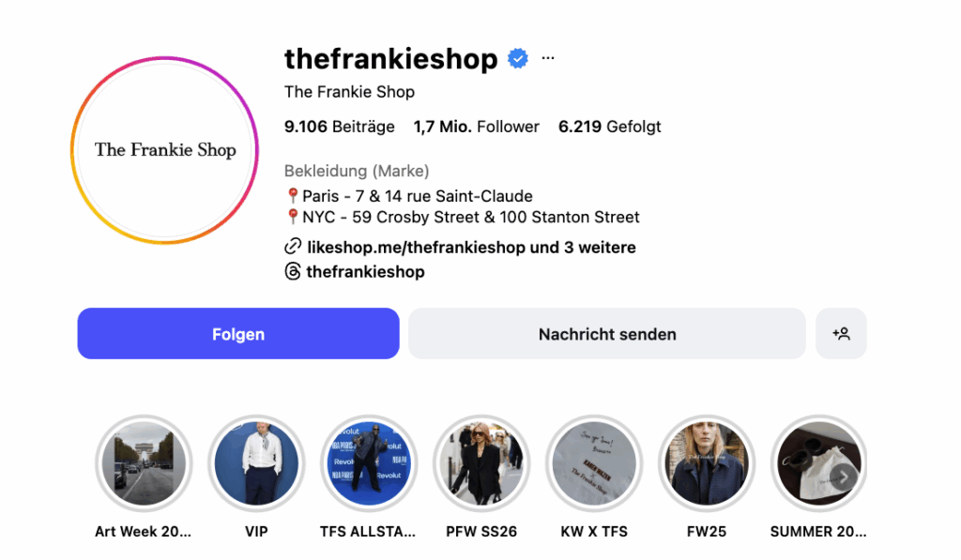Advance highlights with the right arrow

coord(844,477)
